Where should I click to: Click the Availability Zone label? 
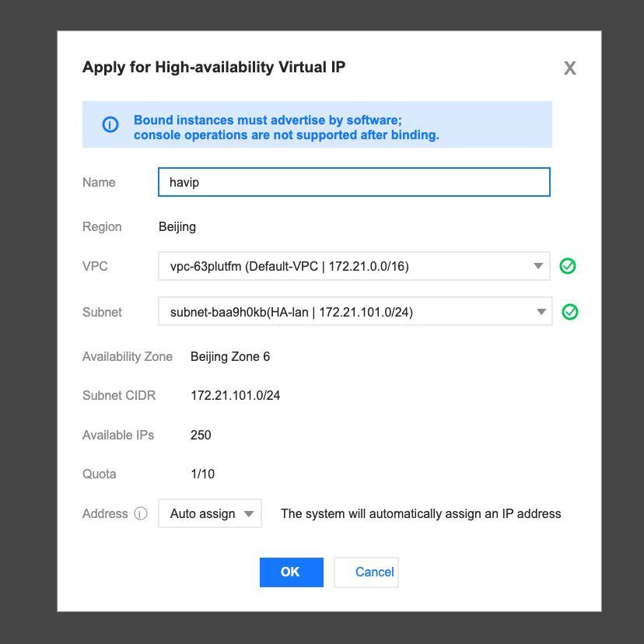tap(128, 356)
